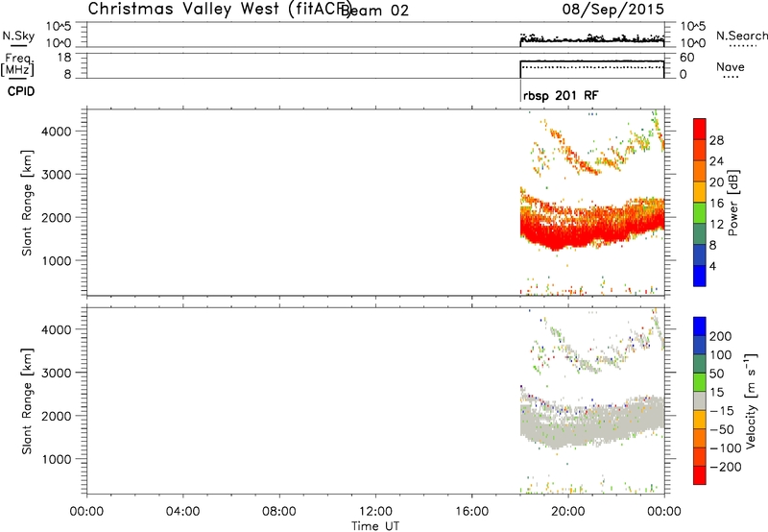Click Slant Range [km] label of velocity panel
The width and height of the screenshot is (768, 532).
[27, 401]
